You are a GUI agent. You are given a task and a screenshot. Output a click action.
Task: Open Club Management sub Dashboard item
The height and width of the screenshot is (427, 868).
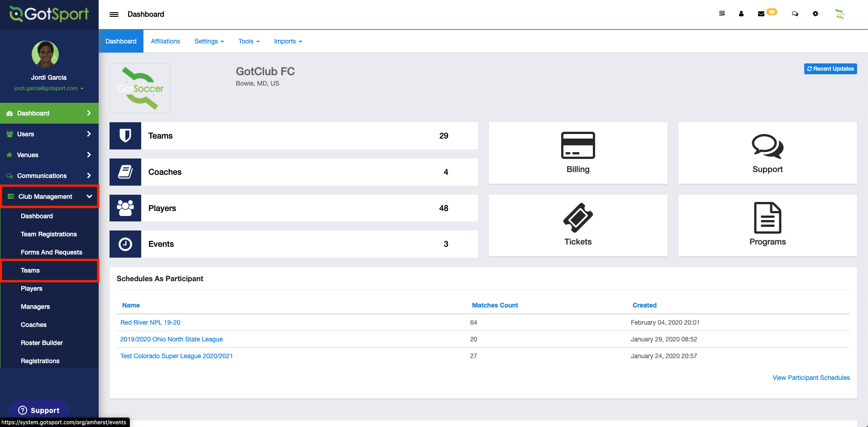pos(37,216)
